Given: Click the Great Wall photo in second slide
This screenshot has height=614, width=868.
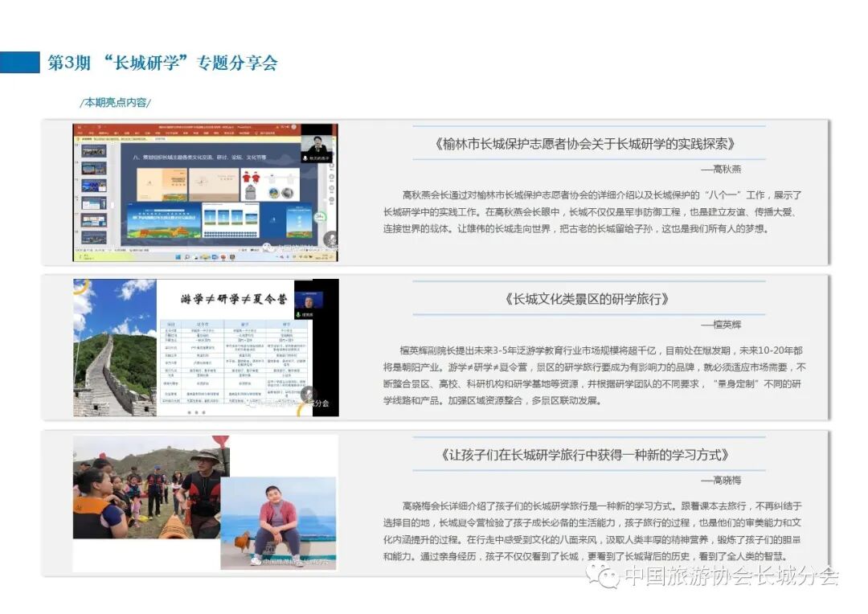Looking at the screenshot, I should tap(115, 348).
